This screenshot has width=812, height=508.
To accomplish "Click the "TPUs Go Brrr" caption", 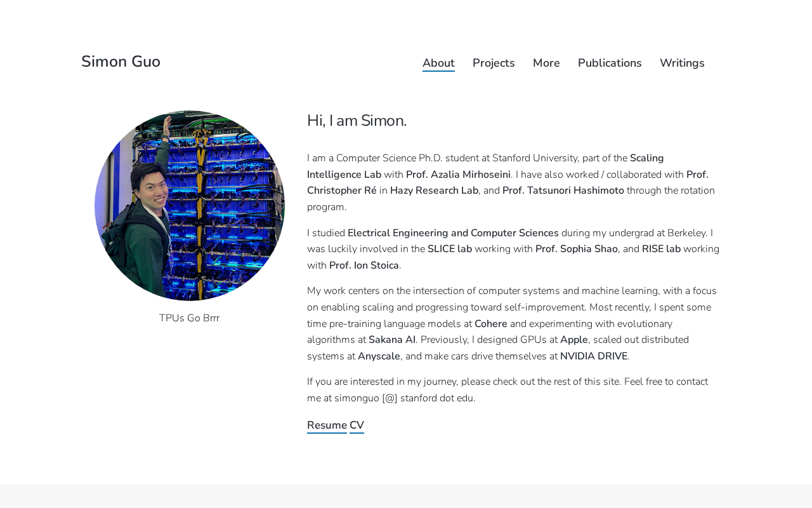I will coord(189,318).
